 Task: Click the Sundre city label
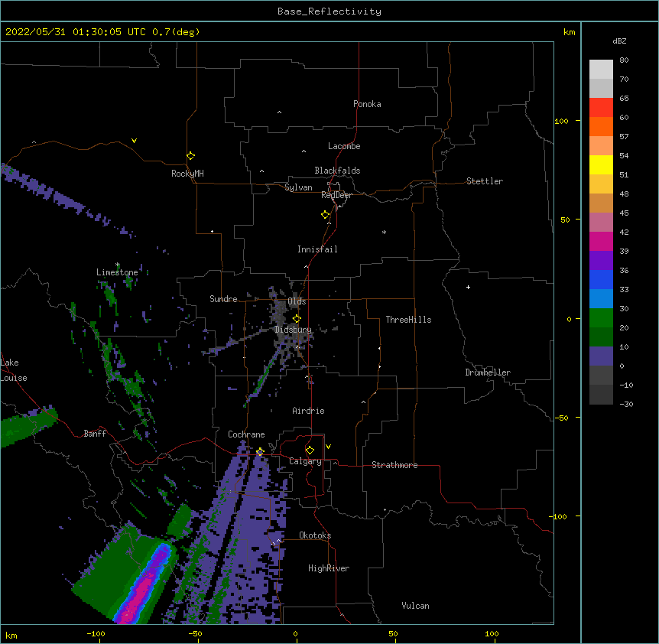point(223,299)
